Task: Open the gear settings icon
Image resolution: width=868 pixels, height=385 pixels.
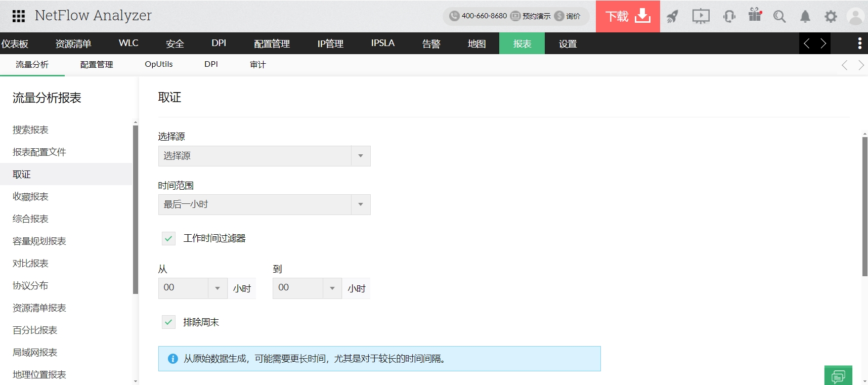Action: tap(831, 17)
